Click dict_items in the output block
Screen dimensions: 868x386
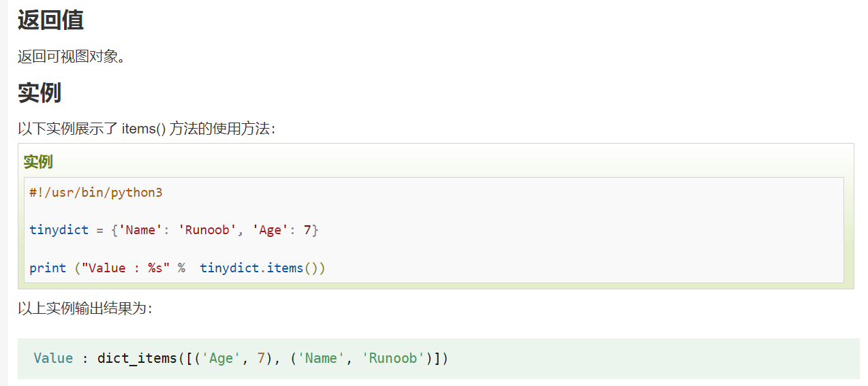pyautogui.click(x=136, y=358)
